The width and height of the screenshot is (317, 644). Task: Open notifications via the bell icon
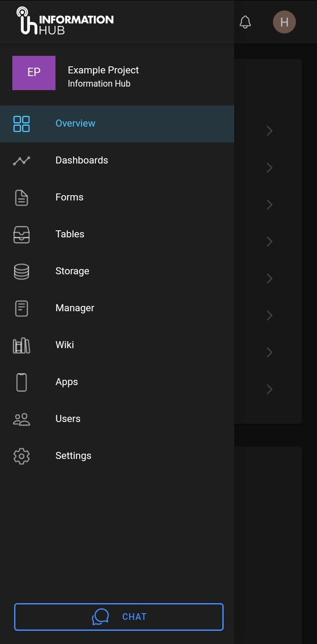pos(245,22)
